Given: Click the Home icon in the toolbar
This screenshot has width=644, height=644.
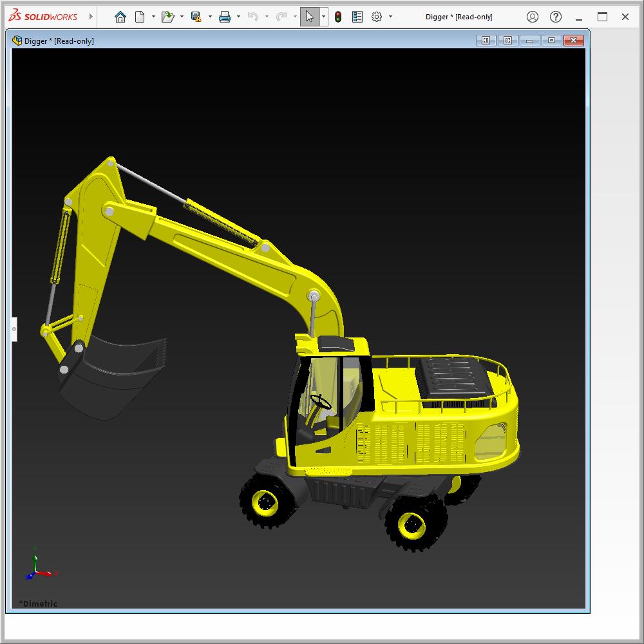Looking at the screenshot, I should click(120, 17).
